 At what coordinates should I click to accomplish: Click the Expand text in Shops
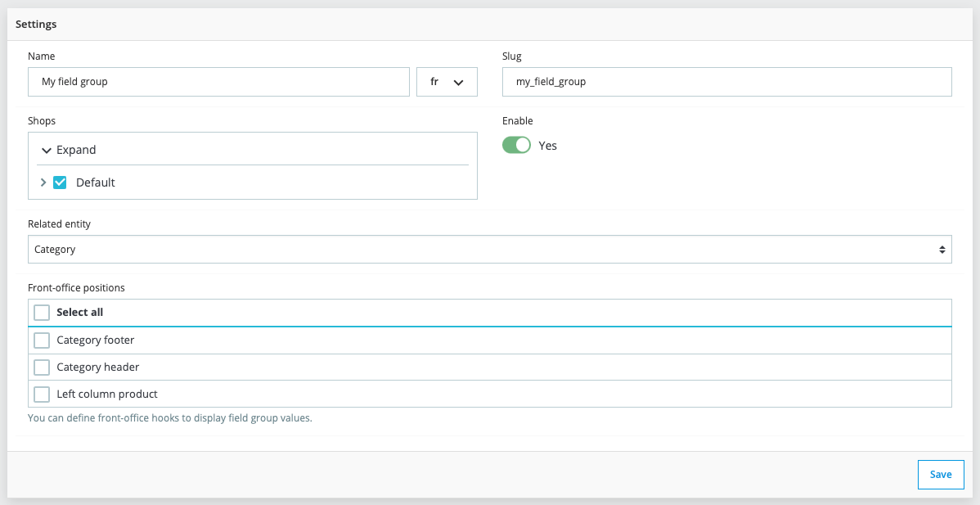76,151
